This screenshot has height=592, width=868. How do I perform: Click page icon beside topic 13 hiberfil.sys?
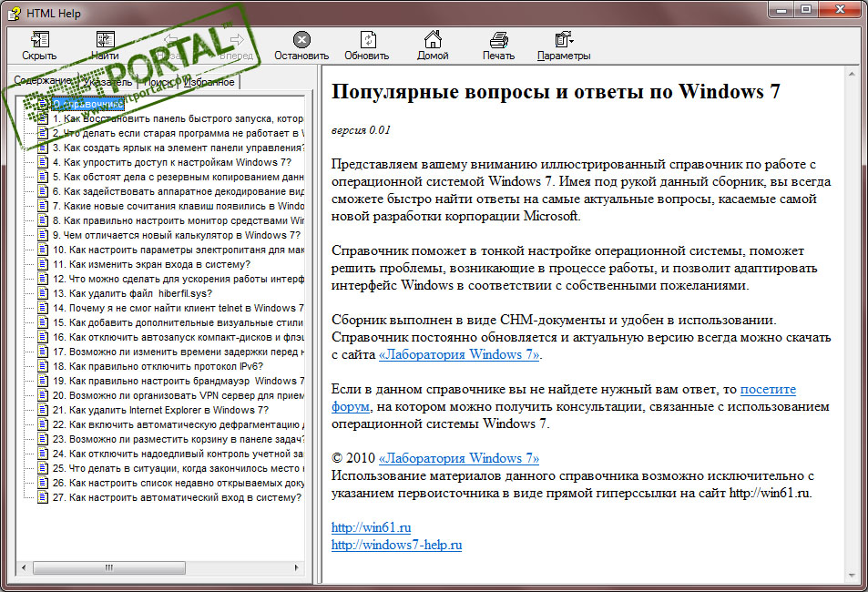[43, 293]
